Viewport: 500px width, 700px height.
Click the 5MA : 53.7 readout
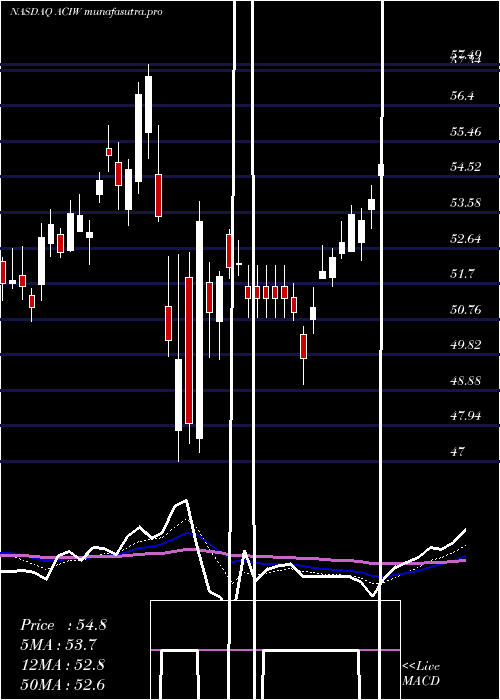[x=58, y=644]
